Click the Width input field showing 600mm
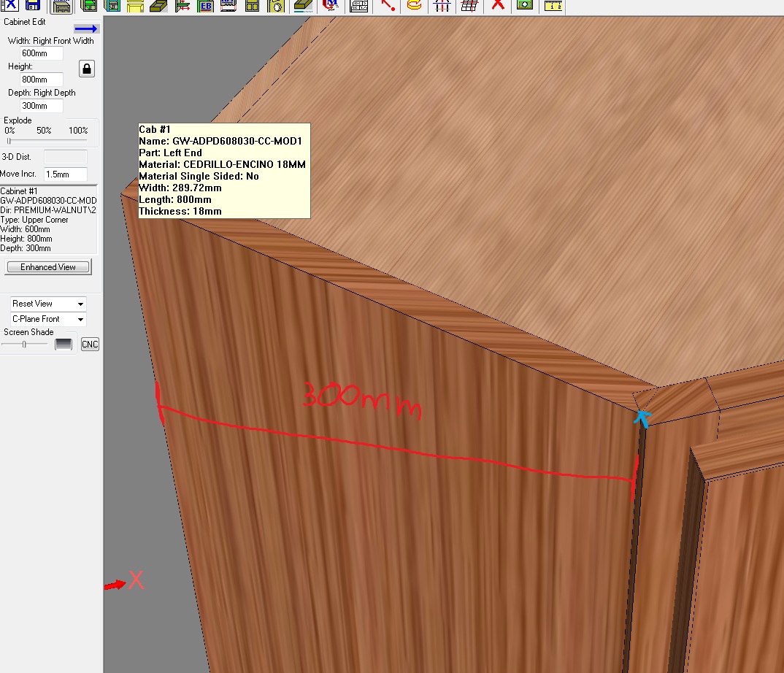This screenshot has height=673, width=784. pos(42,53)
